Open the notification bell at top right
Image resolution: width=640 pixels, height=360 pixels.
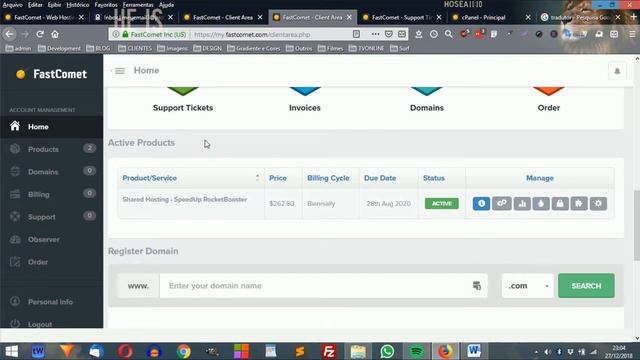[x=617, y=71]
